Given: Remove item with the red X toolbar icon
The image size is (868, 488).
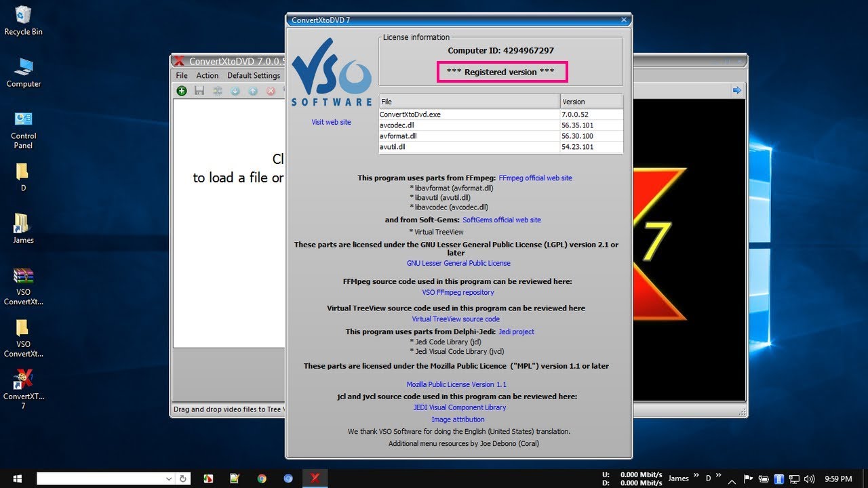Looking at the screenshot, I should pos(271,91).
